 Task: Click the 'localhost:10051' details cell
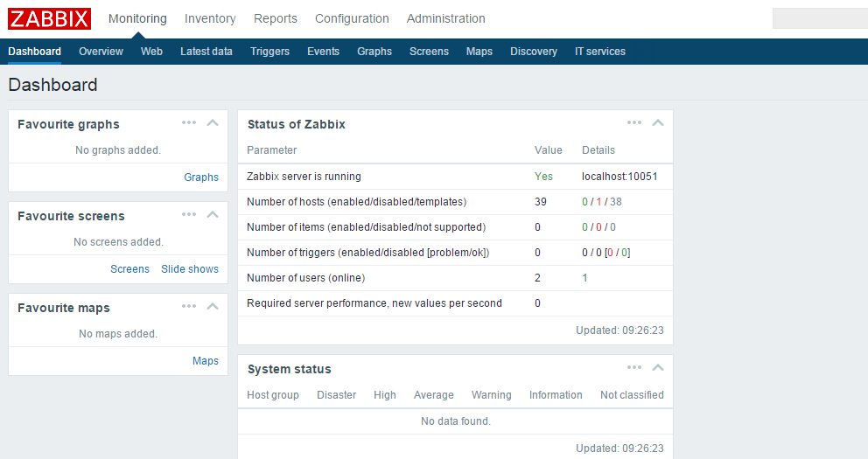(x=619, y=177)
